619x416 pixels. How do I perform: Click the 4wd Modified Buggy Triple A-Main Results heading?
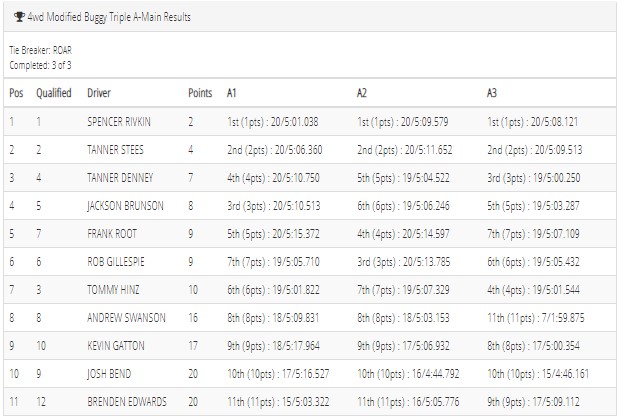[x=109, y=17]
